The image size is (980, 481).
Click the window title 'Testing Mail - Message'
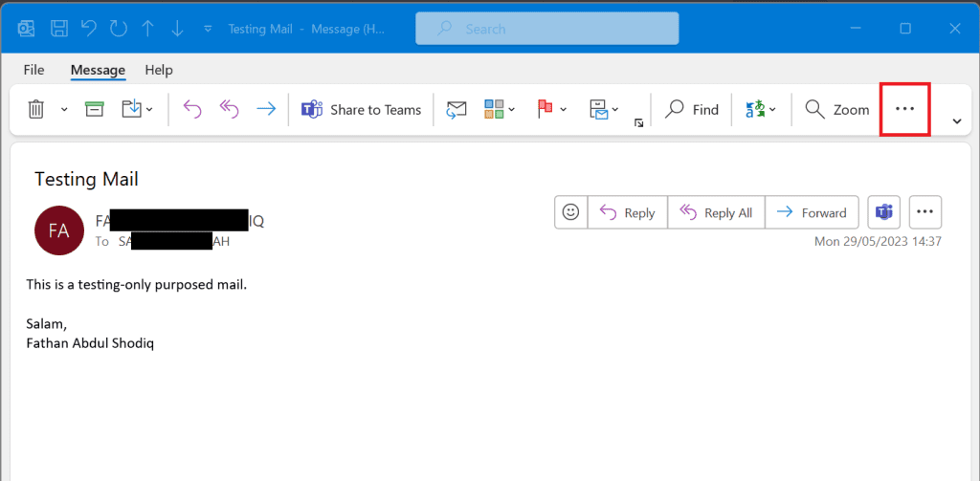[x=306, y=29]
